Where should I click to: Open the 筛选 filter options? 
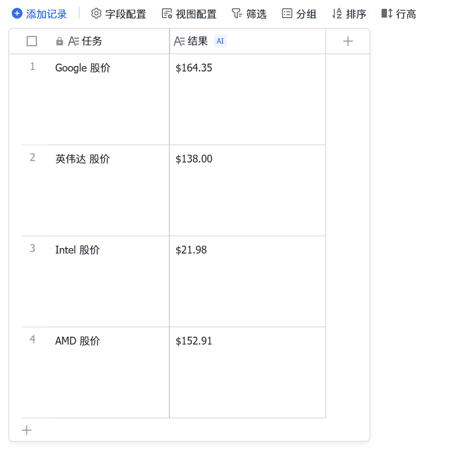(249, 14)
